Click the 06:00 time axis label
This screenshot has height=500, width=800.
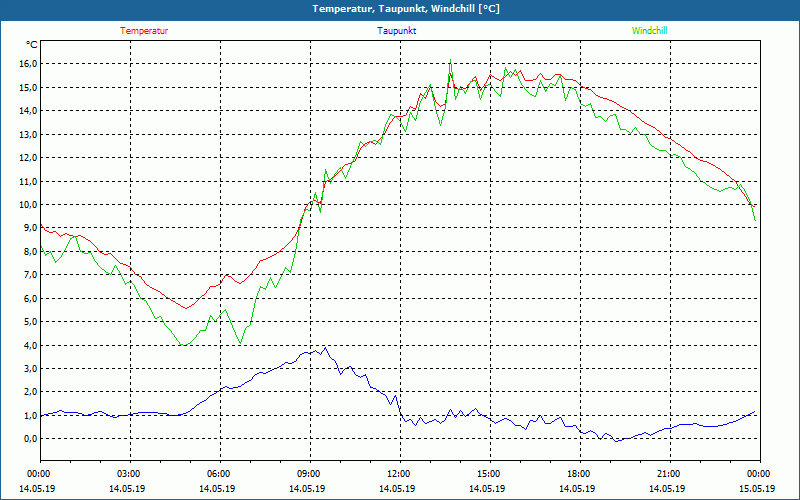pos(218,474)
